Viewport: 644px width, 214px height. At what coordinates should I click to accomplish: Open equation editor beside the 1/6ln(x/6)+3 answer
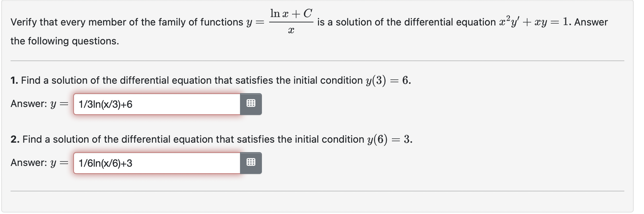click(x=251, y=163)
